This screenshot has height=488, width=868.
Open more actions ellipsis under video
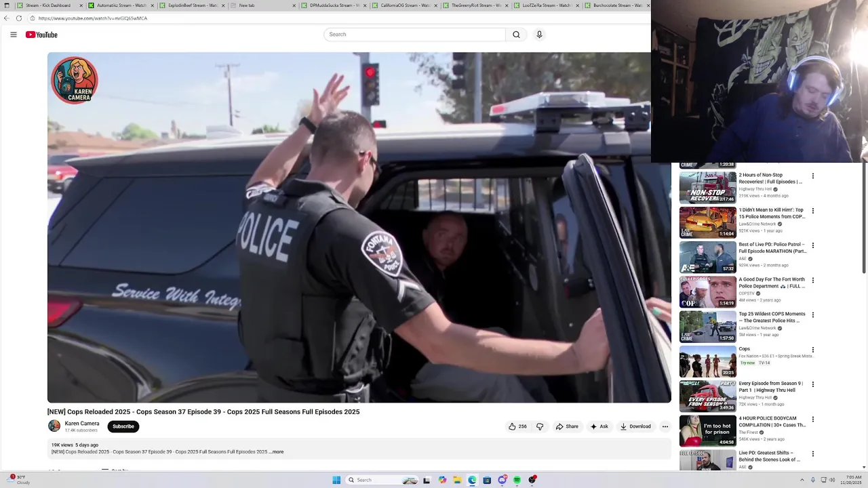point(665,426)
